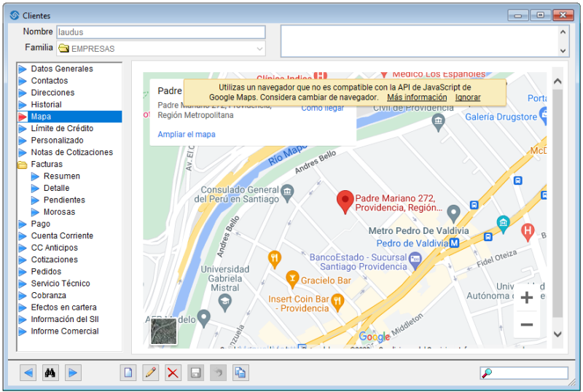Image resolution: width=583 pixels, height=392 pixels.
Task: Zoom out the map with minus button
Action: (x=526, y=324)
